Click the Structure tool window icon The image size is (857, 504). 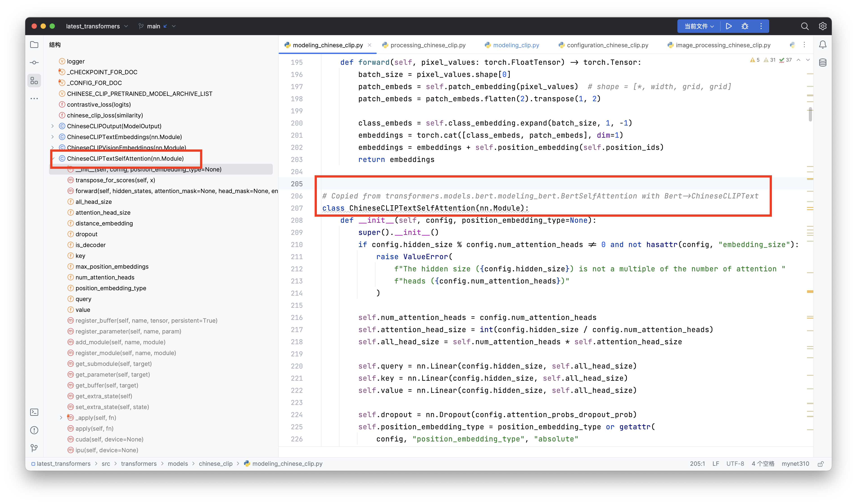click(x=34, y=81)
